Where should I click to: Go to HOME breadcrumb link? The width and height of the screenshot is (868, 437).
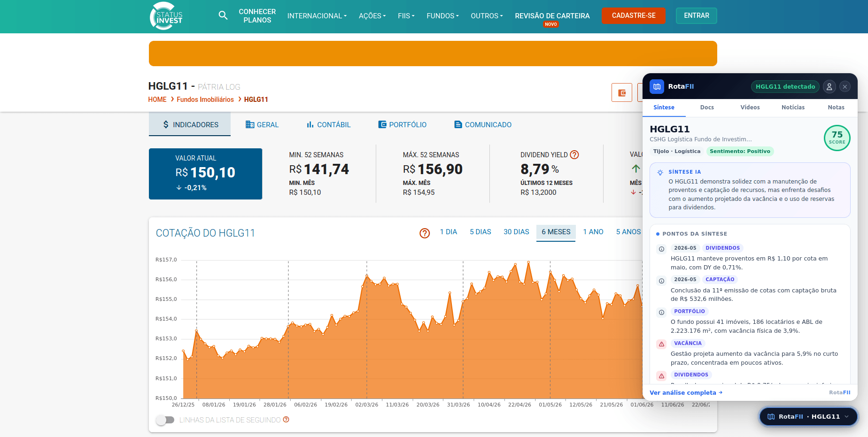pos(157,100)
